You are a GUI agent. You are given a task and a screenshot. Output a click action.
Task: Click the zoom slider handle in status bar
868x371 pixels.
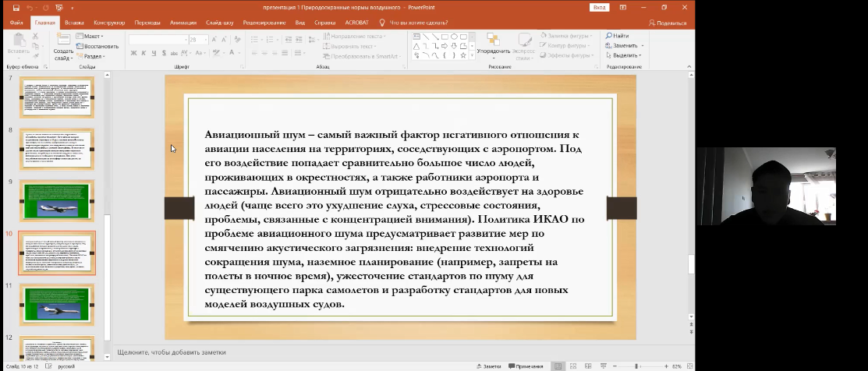pyautogui.click(x=636, y=366)
